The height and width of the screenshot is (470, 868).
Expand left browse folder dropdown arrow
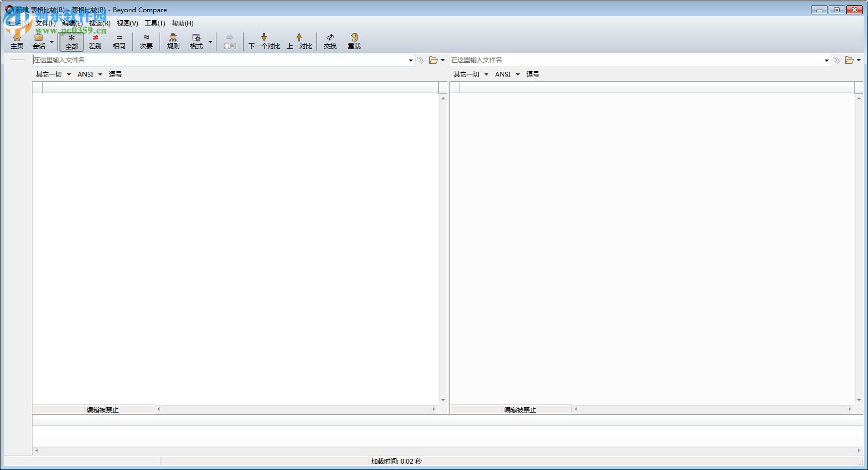(x=443, y=61)
